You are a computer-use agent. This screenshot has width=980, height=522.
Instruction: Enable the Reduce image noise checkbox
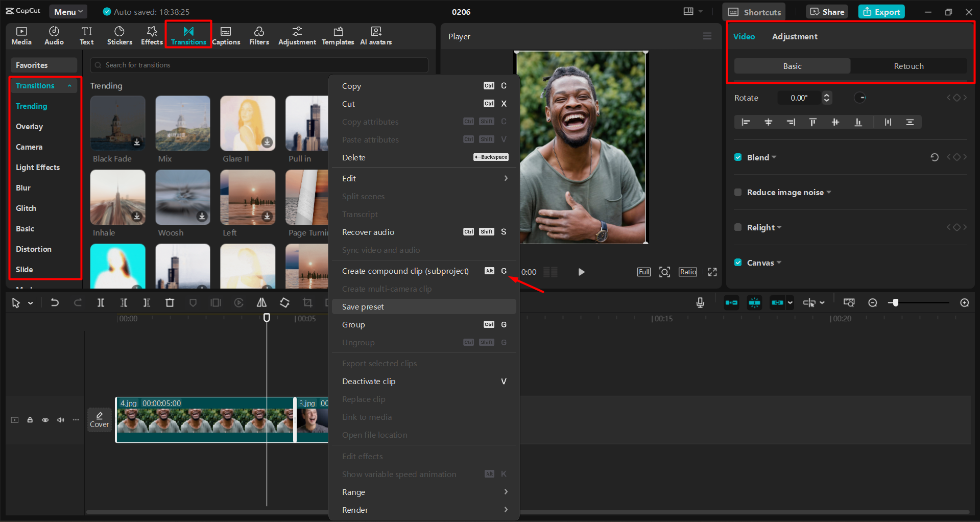click(x=738, y=192)
